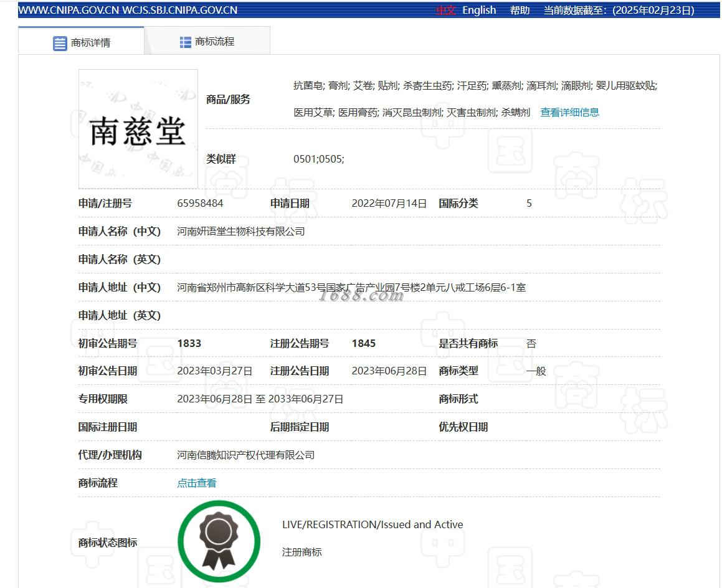Click the 类似群 field label
This screenshot has height=588, width=722.
tap(221, 159)
